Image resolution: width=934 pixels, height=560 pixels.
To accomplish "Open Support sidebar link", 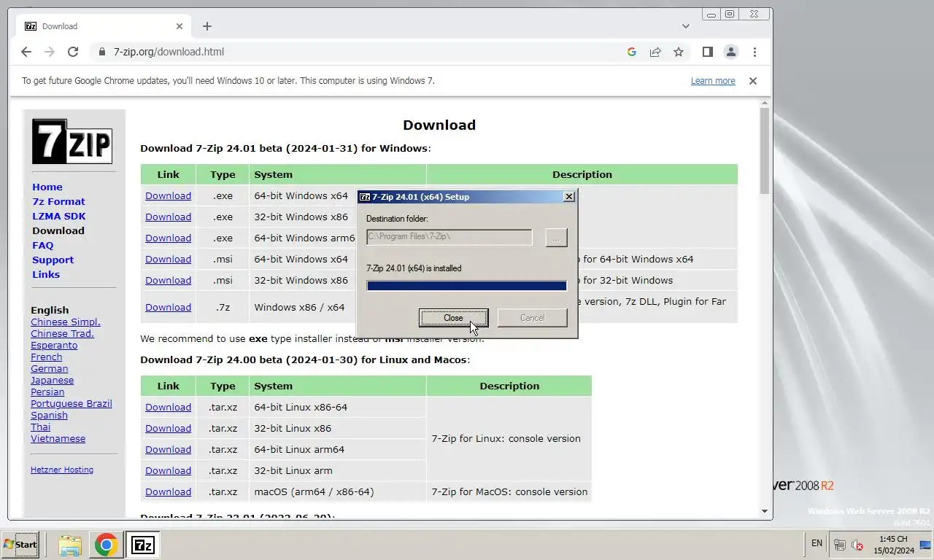I will pyautogui.click(x=53, y=260).
